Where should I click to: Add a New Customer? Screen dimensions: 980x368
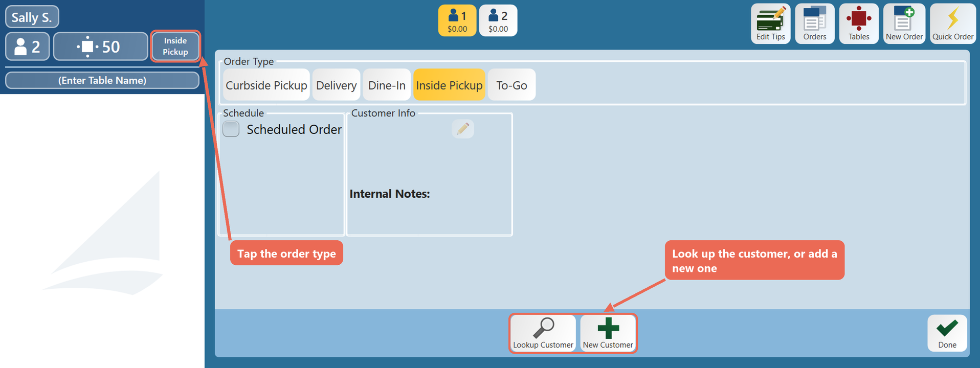coord(608,333)
